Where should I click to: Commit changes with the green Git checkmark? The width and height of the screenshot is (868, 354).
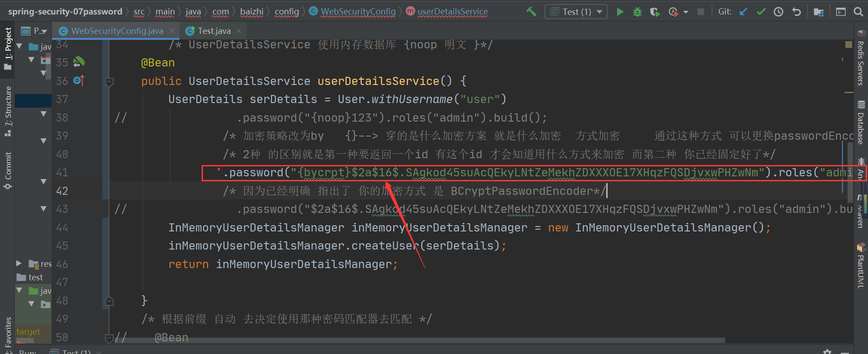(761, 12)
